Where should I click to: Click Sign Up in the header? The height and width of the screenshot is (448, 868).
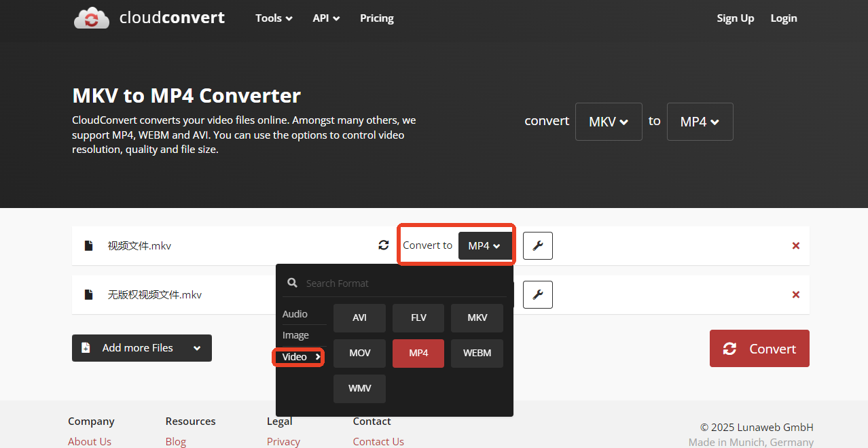pos(736,18)
